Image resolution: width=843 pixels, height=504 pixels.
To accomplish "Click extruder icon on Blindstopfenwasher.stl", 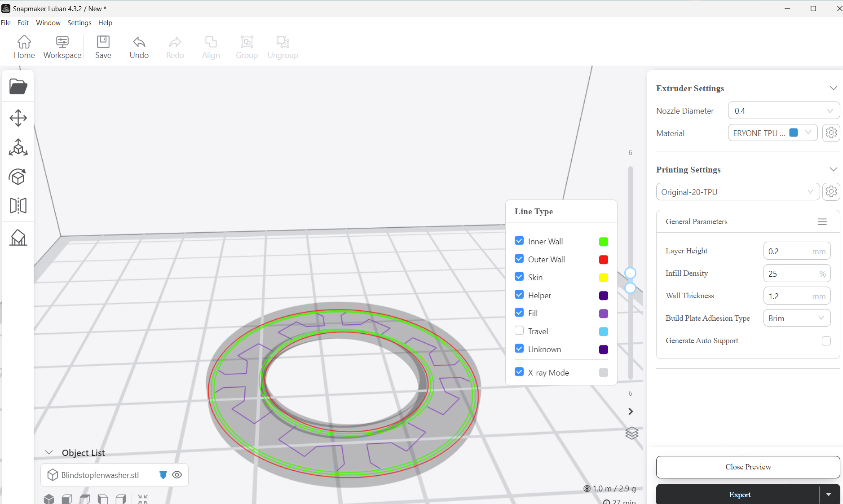I will point(163,475).
